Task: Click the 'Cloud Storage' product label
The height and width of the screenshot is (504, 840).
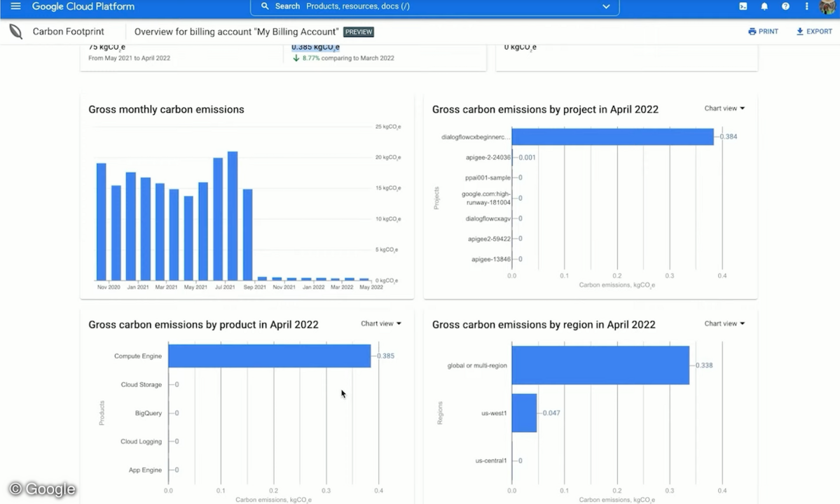Action: 141,385
